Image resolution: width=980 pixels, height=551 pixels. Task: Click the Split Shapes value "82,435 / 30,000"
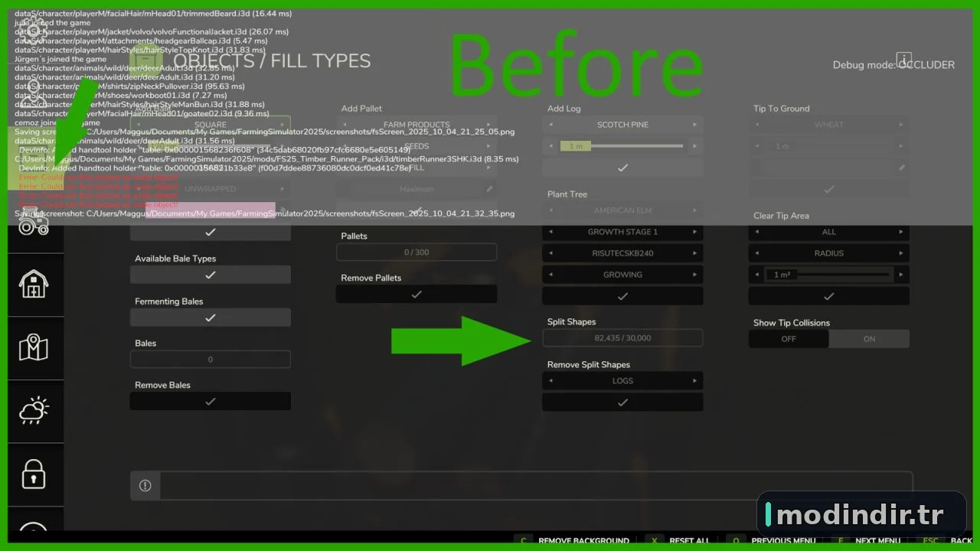click(x=622, y=337)
